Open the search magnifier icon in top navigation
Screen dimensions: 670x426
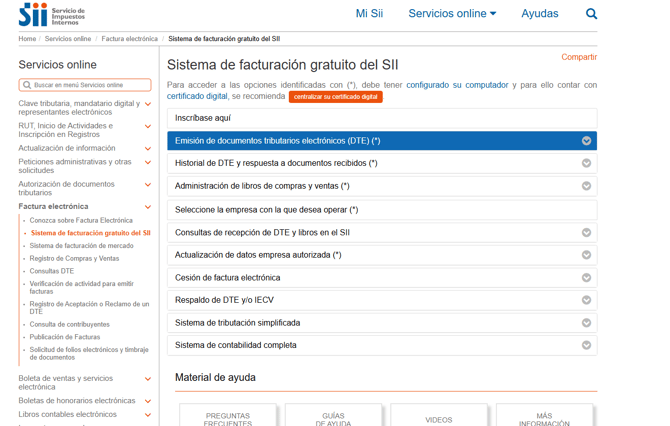pyautogui.click(x=591, y=14)
